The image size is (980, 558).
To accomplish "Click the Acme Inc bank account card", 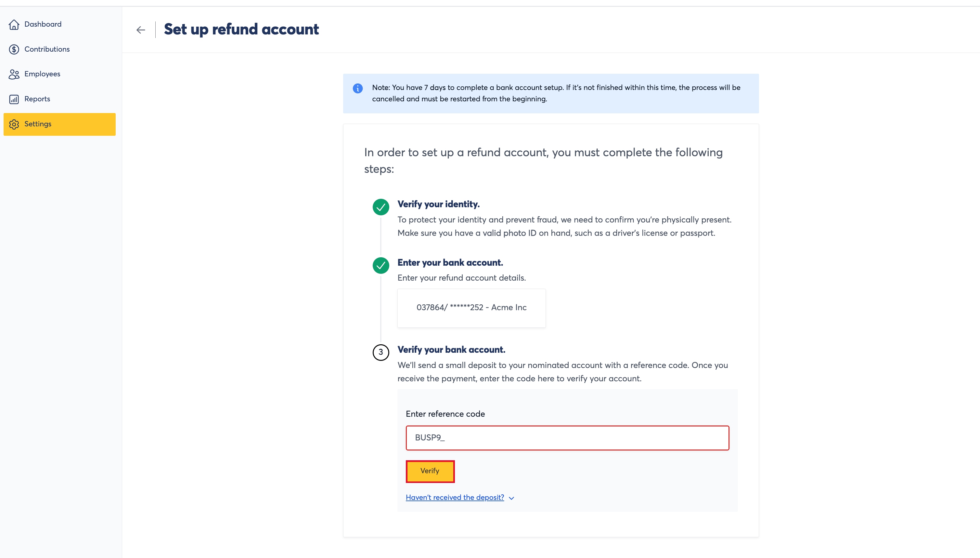I will (471, 308).
